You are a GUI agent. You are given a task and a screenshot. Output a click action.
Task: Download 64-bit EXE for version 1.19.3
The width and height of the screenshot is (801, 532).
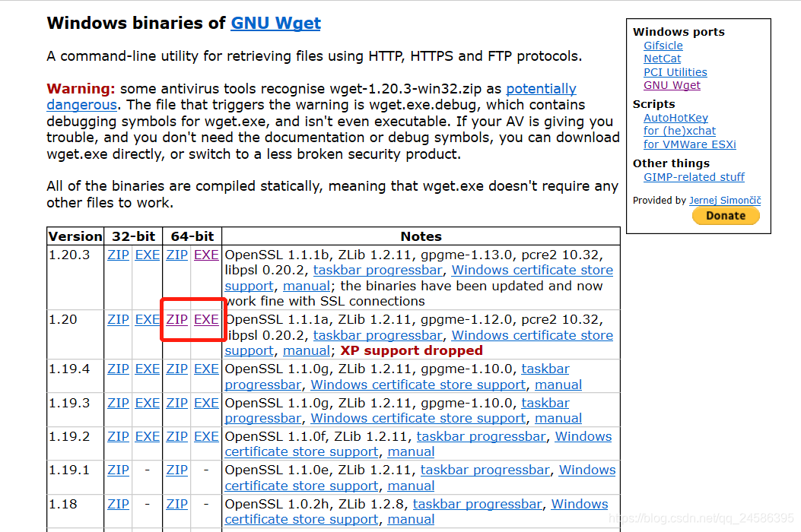click(206, 404)
